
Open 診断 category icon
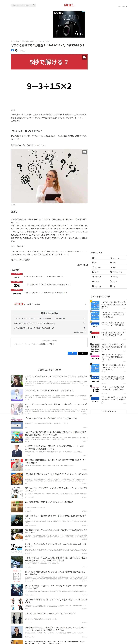111,286
